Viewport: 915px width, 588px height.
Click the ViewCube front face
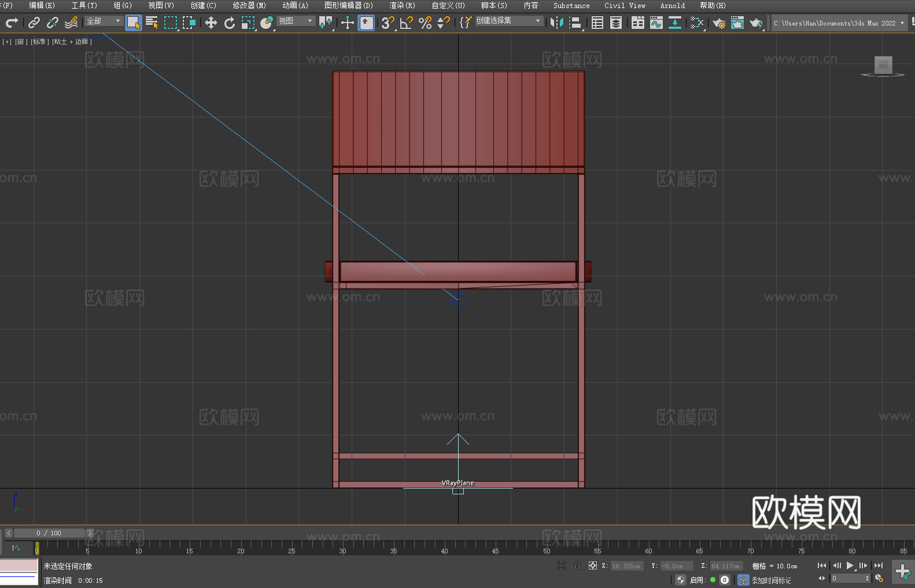(883, 65)
